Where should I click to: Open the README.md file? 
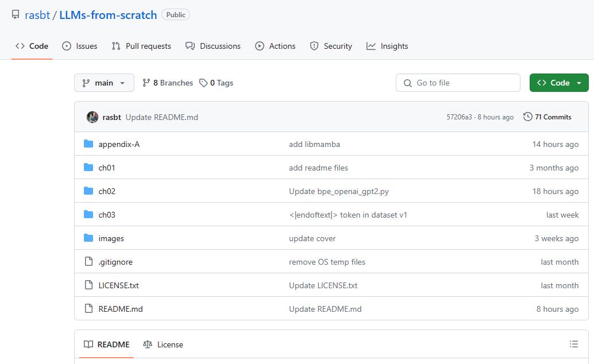click(x=121, y=309)
